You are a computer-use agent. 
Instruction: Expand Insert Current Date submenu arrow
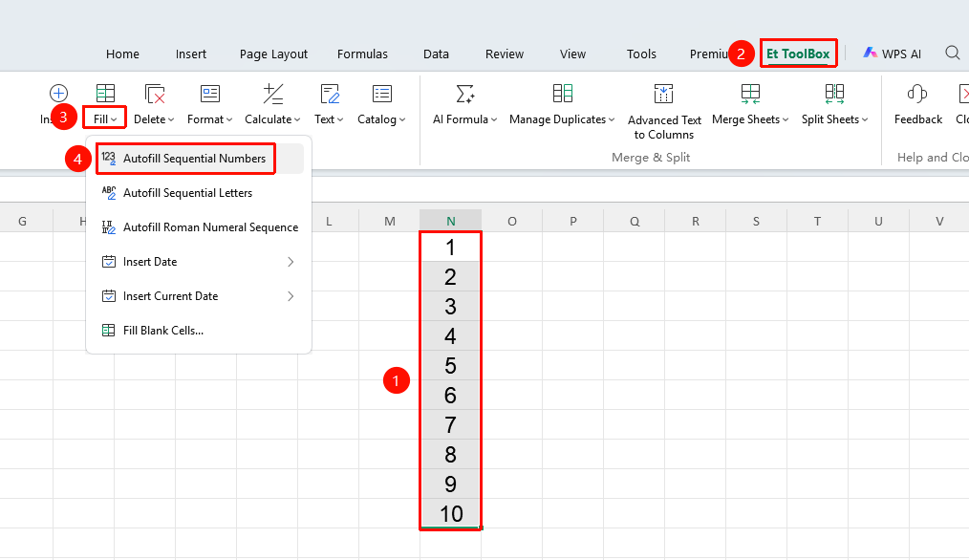291,296
